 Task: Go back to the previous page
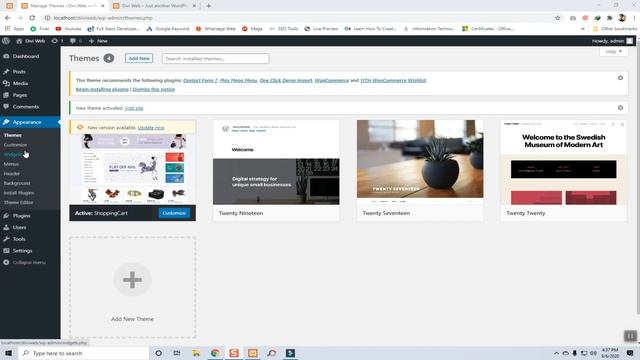coord(8,18)
